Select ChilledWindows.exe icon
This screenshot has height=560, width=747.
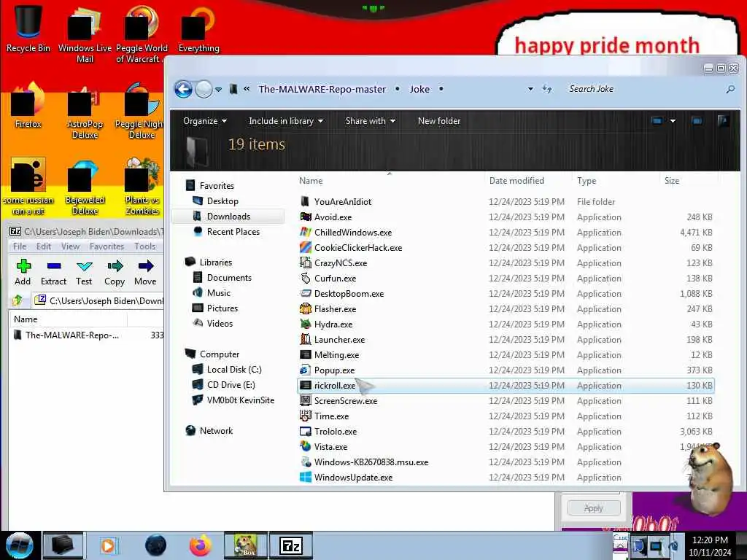tap(306, 232)
